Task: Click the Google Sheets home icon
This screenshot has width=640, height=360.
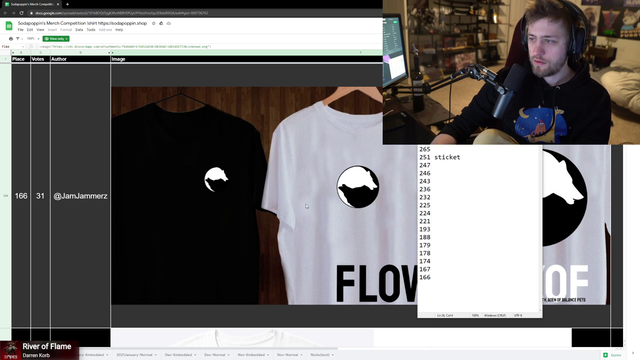Action: click(x=9, y=26)
